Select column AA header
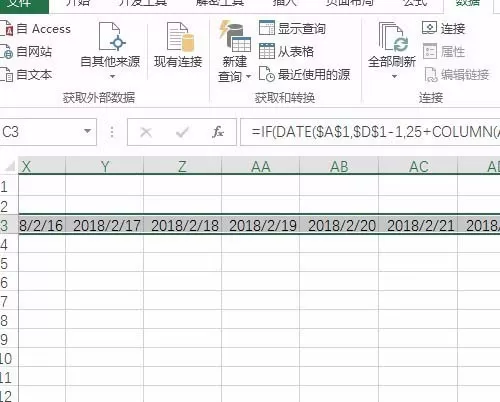500x402 pixels. click(x=260, y=166)
